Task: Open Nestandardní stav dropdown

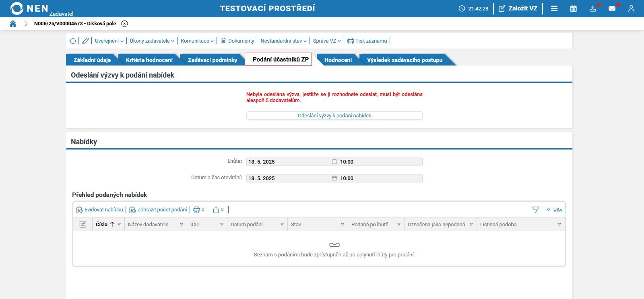Action: point(283,41)
